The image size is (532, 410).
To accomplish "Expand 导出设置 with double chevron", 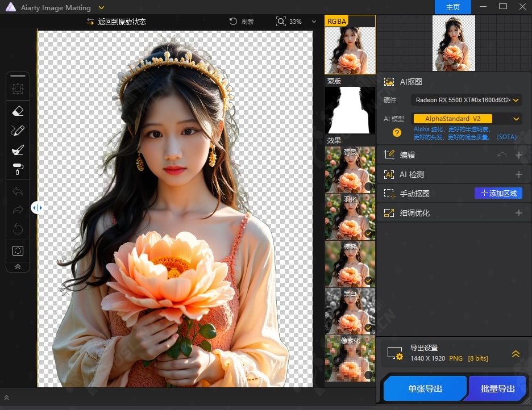I will [x=516, y=354].
